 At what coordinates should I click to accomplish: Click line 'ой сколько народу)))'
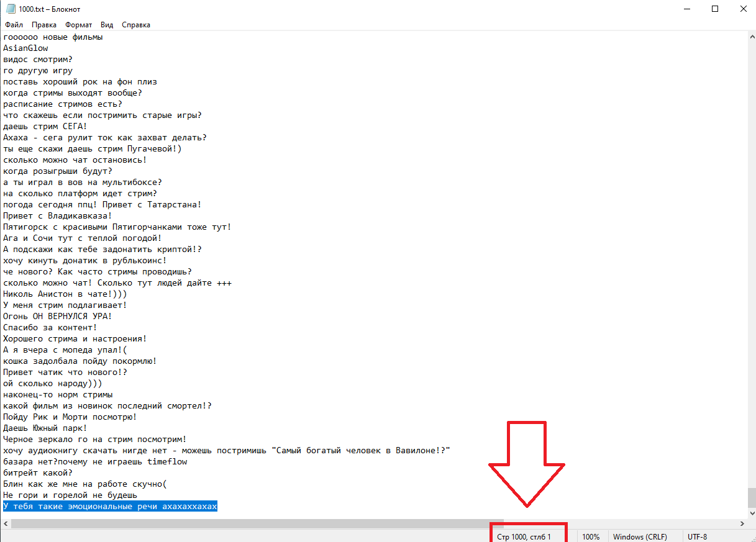53,383
